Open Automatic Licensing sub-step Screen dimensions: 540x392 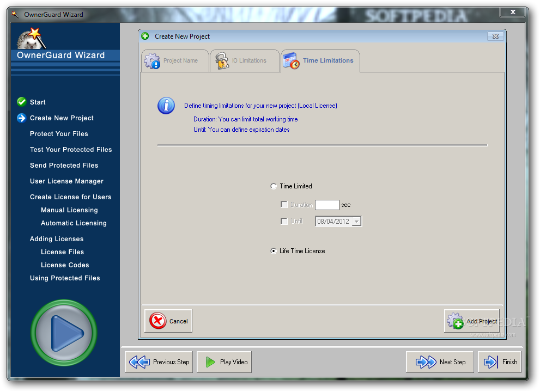(74, 223)
